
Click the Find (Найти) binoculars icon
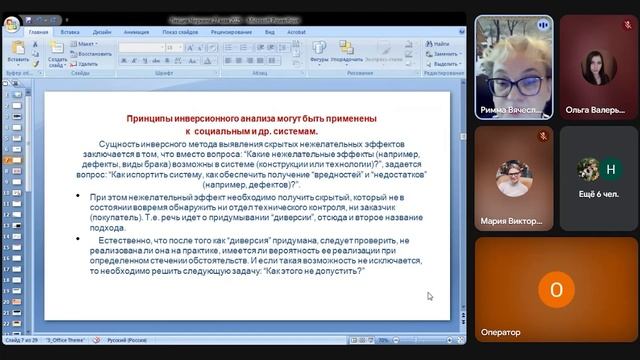click(x=429, y=44)
